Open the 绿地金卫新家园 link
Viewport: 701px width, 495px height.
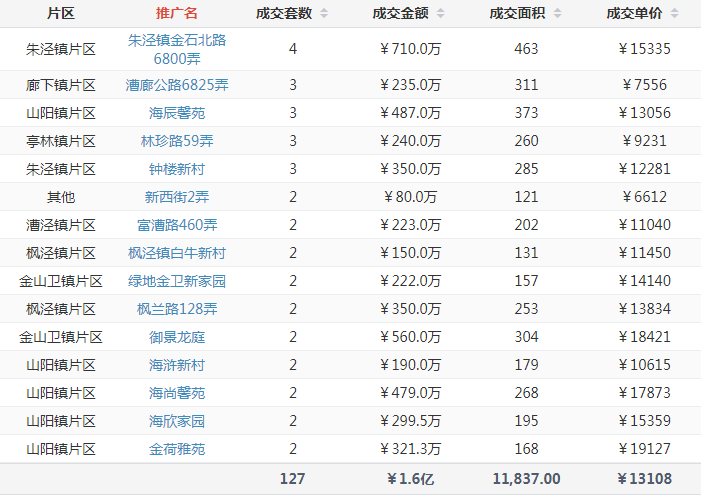pos(177,281)
